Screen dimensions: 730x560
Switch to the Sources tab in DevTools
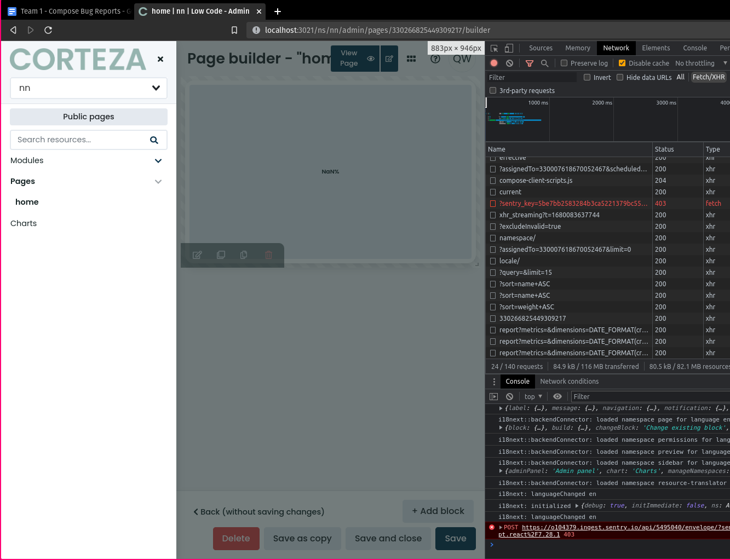pyautogui.click(x=541, y=48)
